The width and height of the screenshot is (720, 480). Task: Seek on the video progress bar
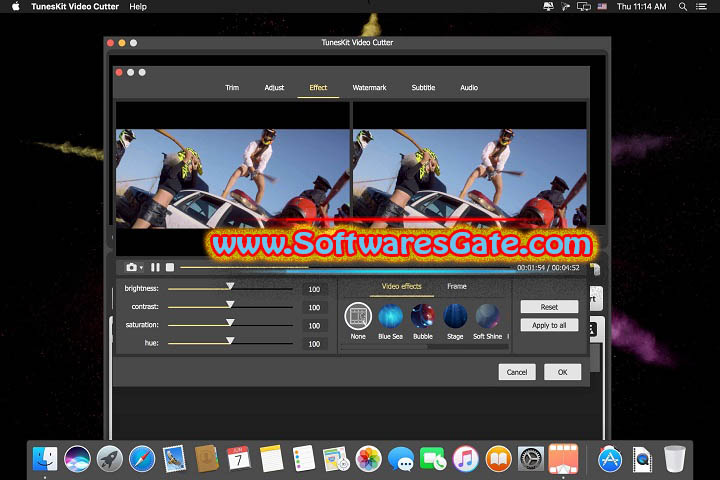(x=346, y=267)
